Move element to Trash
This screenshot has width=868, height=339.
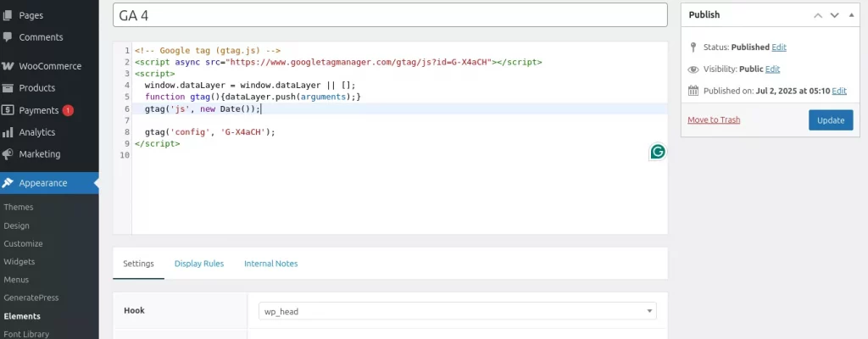point(714,119)
